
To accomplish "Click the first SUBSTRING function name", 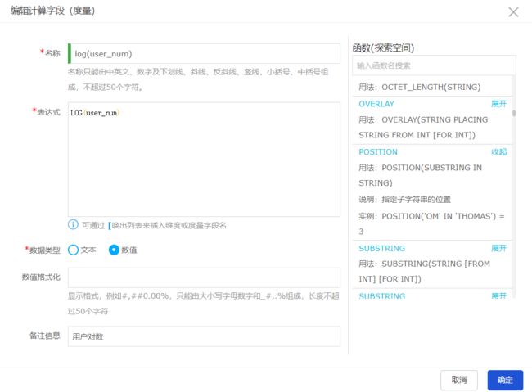I will (381, 249).
